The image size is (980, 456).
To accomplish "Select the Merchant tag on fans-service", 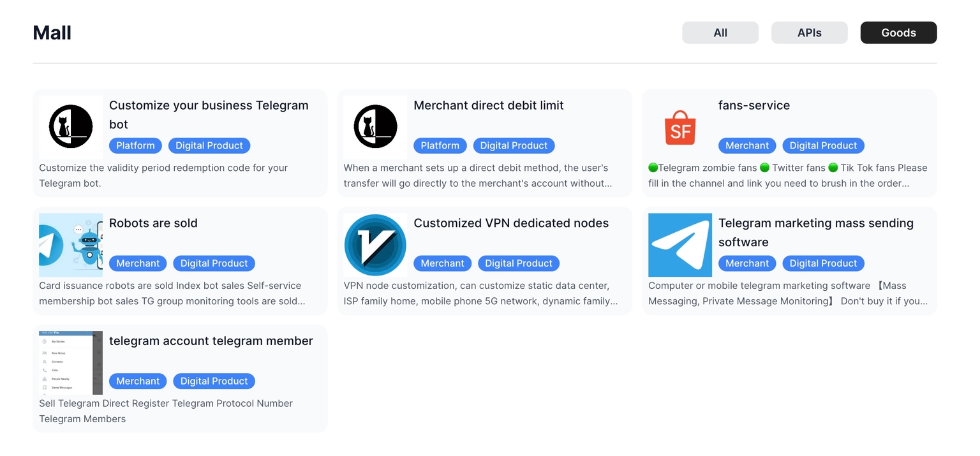I will point(746,145).
